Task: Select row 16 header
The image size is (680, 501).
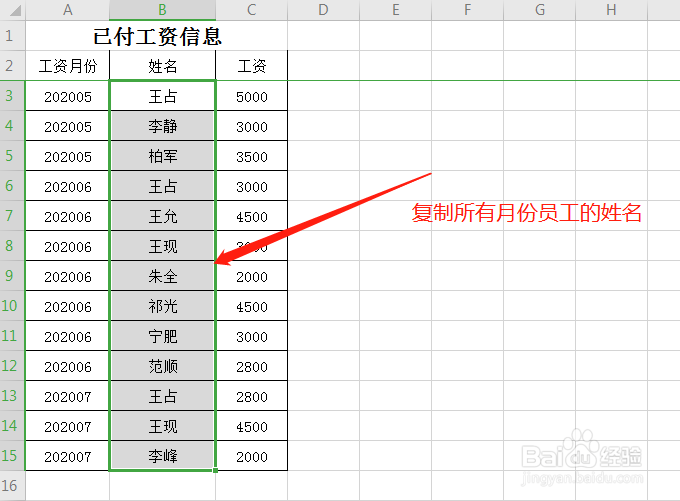Action: [12, 485]
